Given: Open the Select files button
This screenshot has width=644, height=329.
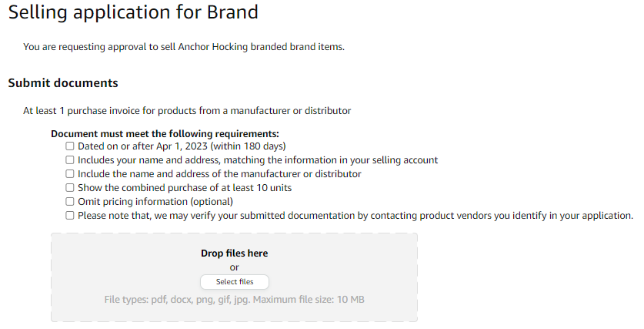Looking at the screenshot, I should coord(235,282).
